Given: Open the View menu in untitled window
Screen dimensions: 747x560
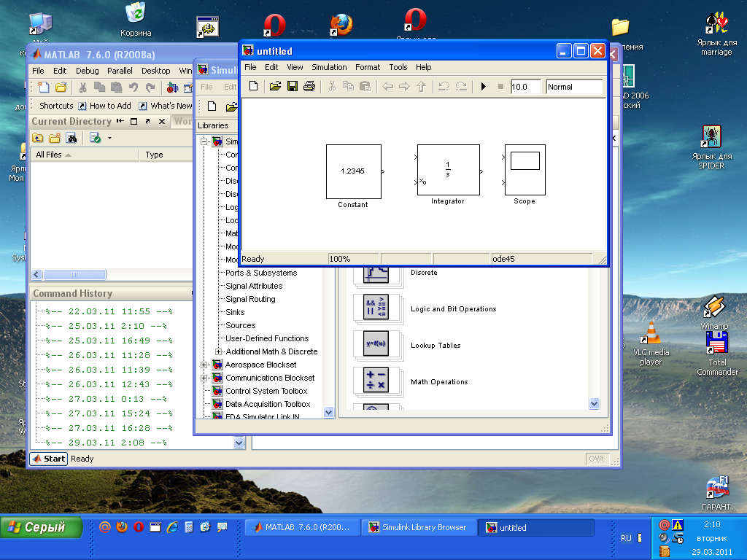Looking at the screenshot, I should pos(295,67).
